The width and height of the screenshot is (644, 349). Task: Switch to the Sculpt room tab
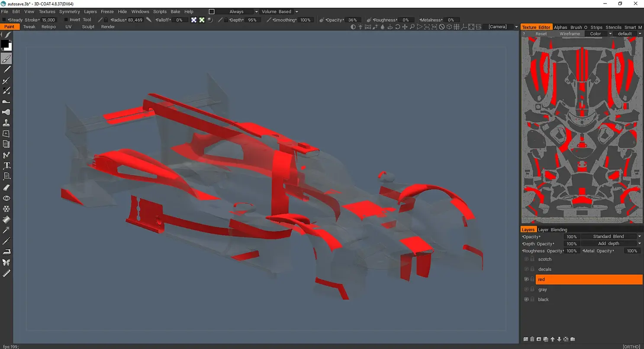point(88,27)
